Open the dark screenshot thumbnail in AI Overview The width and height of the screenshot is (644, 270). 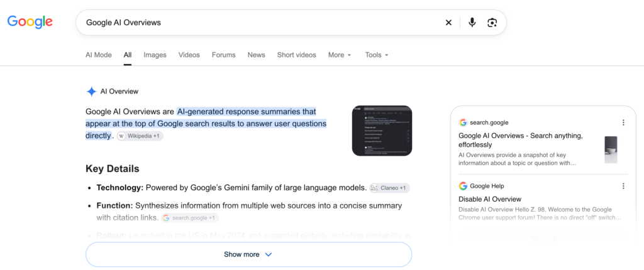click(x=382, y=131)
